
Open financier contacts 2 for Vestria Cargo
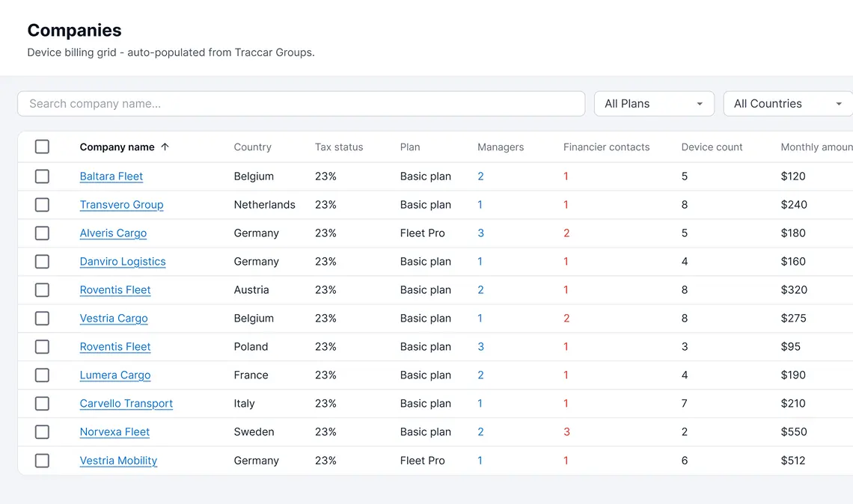566,318
